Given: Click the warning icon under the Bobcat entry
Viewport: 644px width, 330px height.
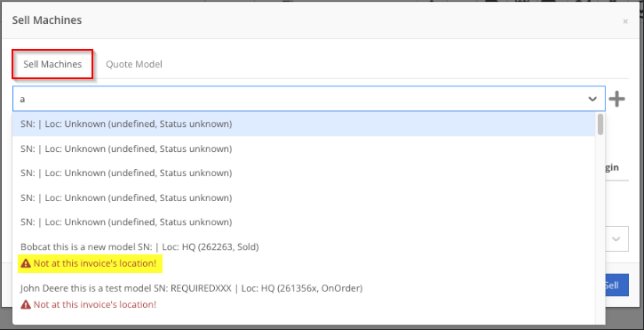Looking at the screenshot, I should pyautogui.click(x=26, y=264).
